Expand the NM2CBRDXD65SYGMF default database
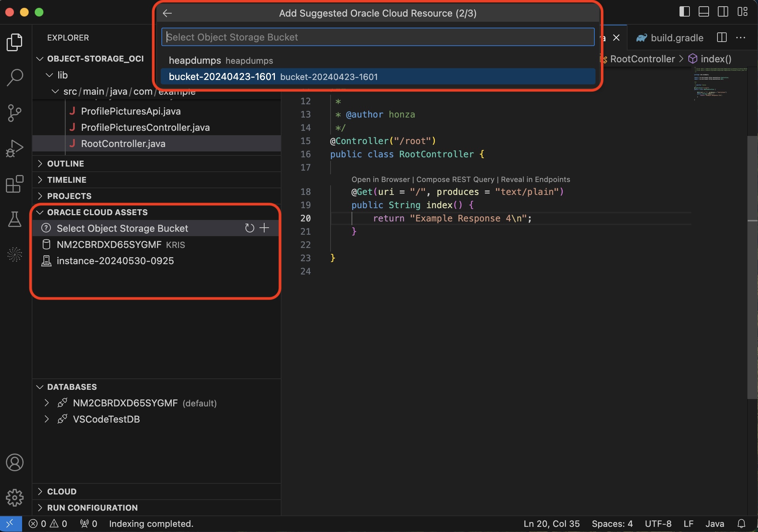The height and width of the screenshot is (532, 758). point(46,403)
